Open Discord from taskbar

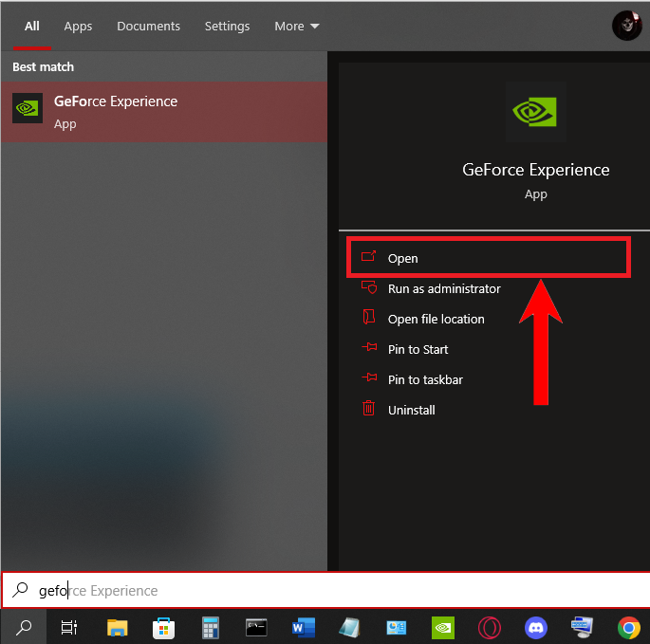point(536,628)
